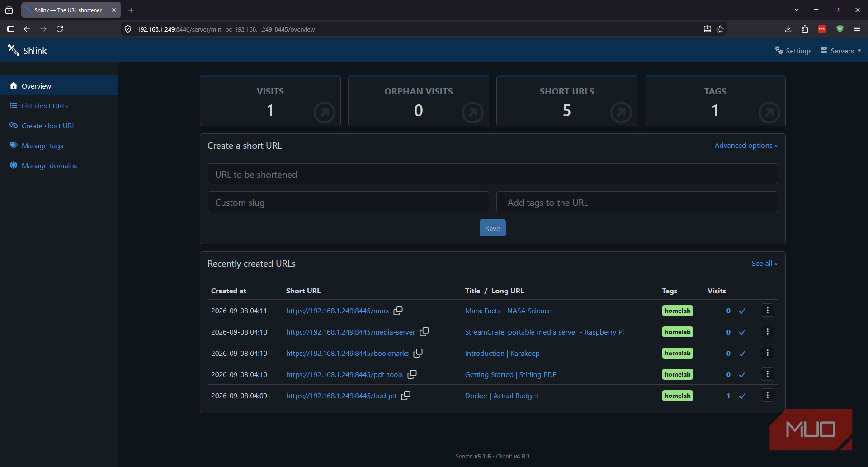Open the browser application menu

[x=857, y=29]
